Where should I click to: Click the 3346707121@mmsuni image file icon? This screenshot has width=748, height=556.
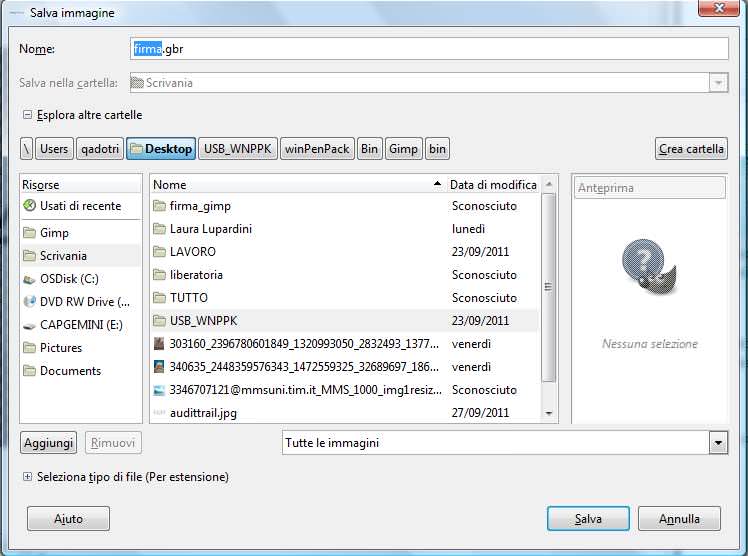pos(159,390)
